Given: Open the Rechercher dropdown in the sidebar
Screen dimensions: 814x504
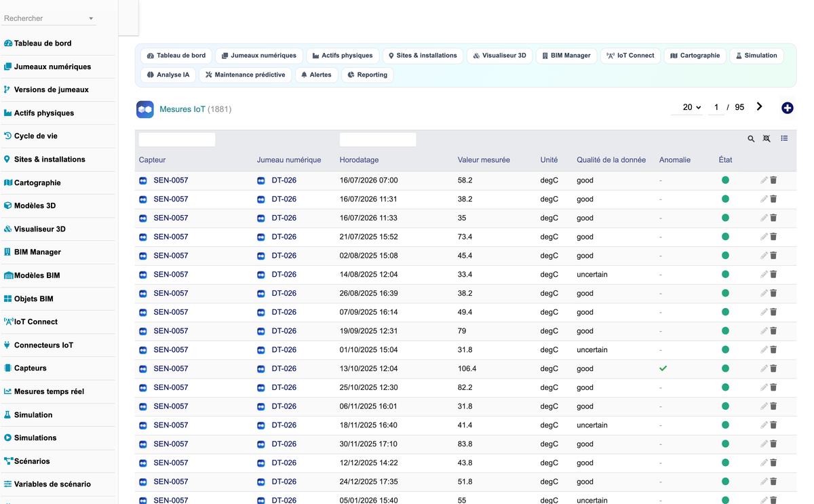Looking at the screenshot, I should click(x=49, y=18).
